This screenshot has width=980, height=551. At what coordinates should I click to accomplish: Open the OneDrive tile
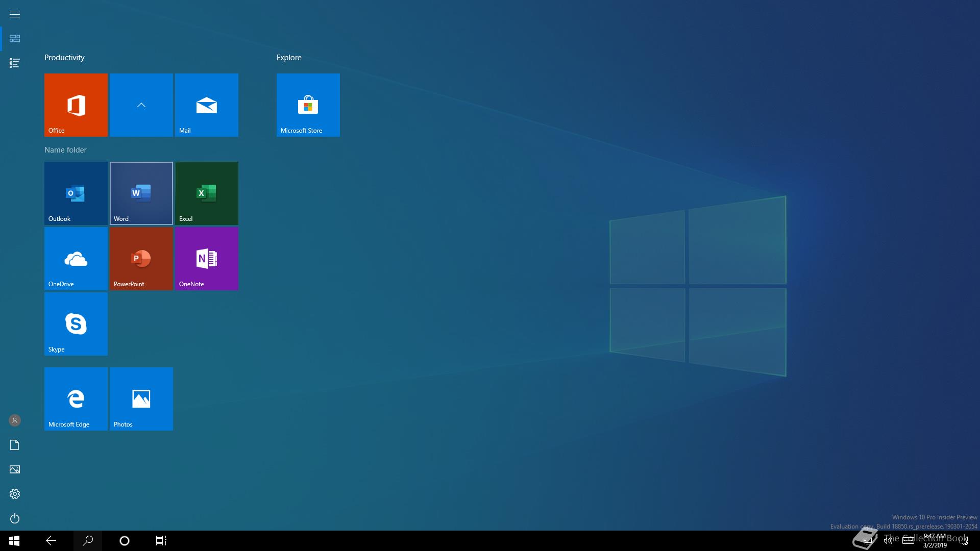pyautogui.click(x=76, y=259)
